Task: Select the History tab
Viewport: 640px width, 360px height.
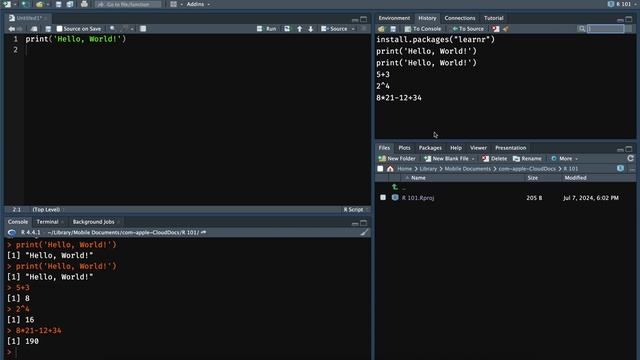Action: click(427, 18)
